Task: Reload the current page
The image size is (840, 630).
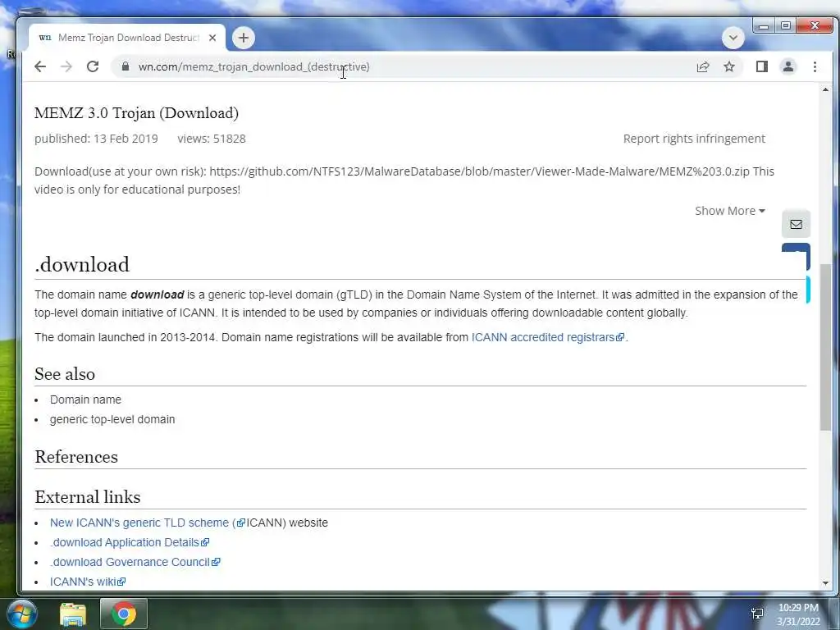Action: pyautogui.click(x=93, y=66)
